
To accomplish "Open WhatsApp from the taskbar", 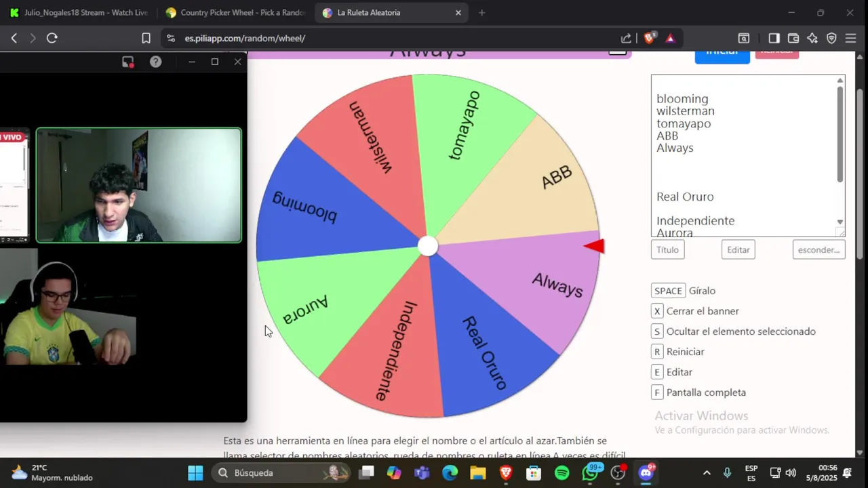I will 591,472.
